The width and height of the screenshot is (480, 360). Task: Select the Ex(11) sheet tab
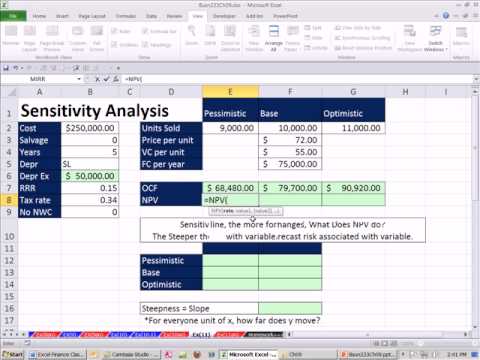201,334
